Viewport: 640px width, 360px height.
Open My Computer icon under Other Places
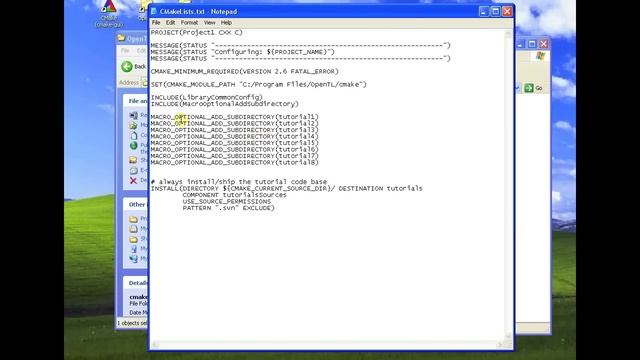[x=133, y=249]
